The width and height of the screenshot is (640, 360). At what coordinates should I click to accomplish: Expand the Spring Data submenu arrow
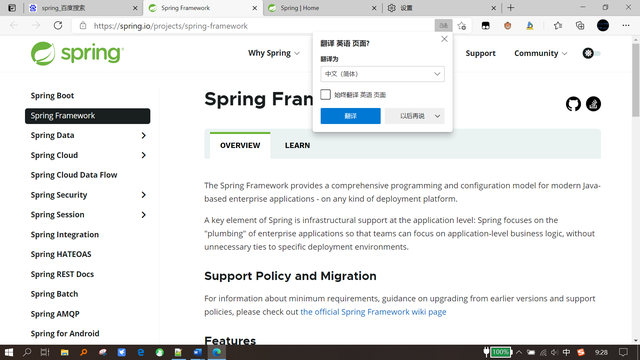[144, 135]
